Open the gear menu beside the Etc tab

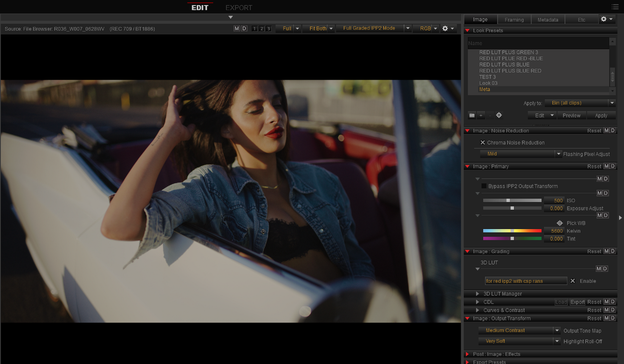[x=604, y=19]
